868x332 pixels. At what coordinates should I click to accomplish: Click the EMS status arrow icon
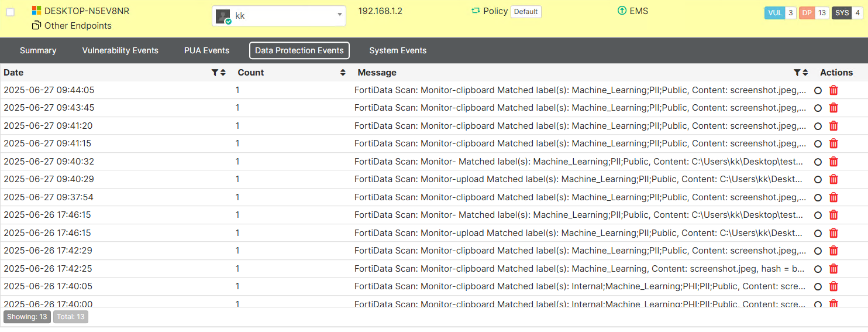tap(622, 11)
